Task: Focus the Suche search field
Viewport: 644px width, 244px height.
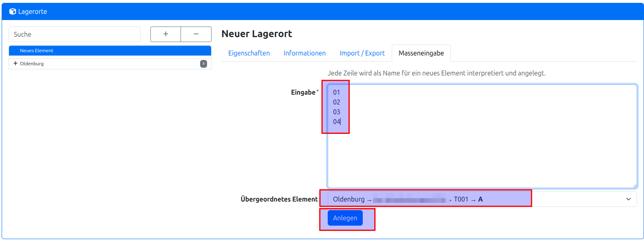Action: (x=75, y=34)
